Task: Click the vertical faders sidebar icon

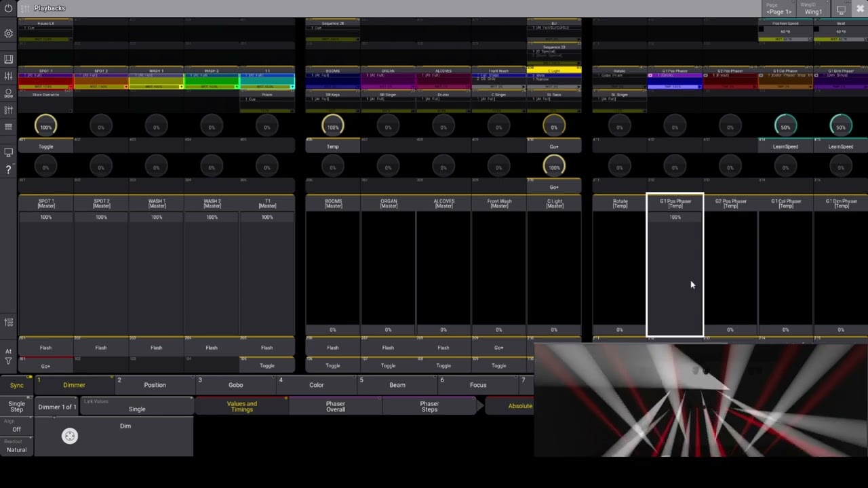Action: point(8,76)
